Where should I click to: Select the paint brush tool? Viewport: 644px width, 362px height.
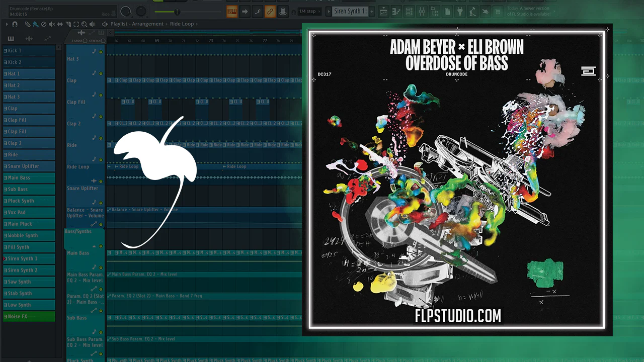pos(35,24)
